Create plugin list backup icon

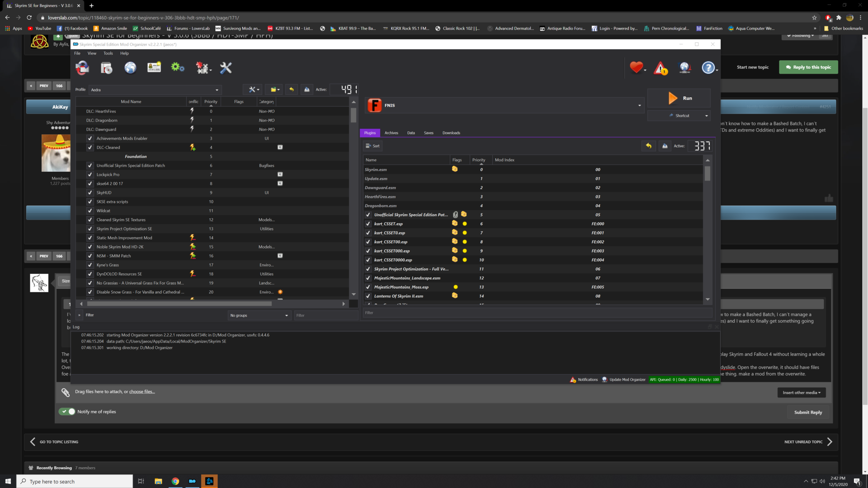[665, 145]
